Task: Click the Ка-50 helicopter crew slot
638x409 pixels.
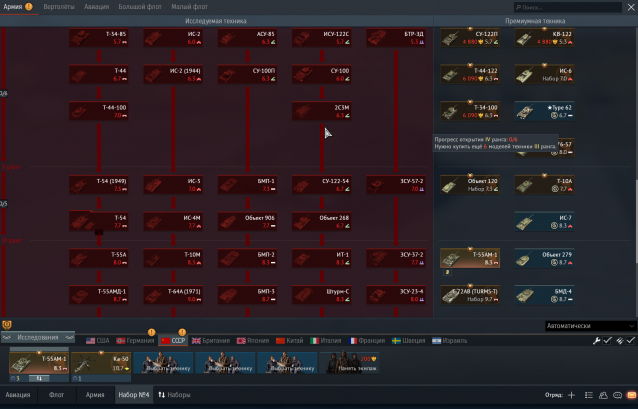Action: click(101, 363)
